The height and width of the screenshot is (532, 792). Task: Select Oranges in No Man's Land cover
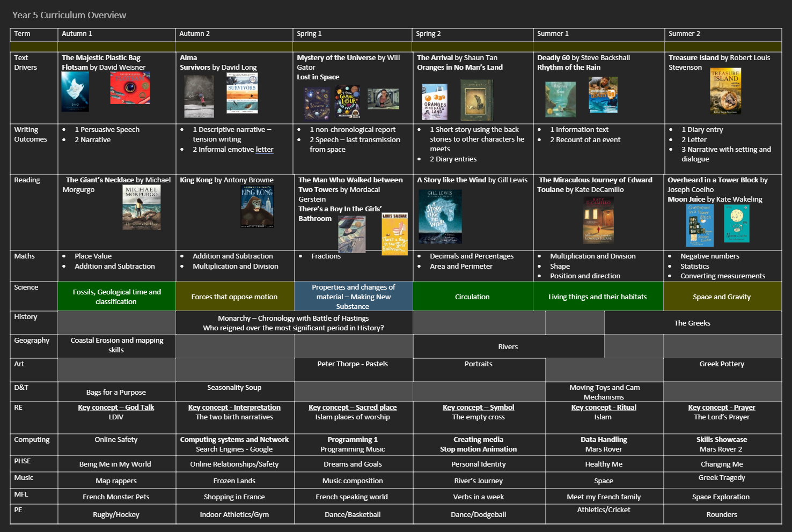(x=435, y=101)
